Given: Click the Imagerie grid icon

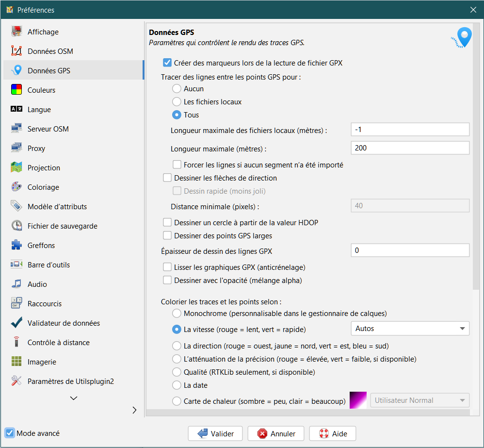Looking at the screenshot, I should pyautogui.click(x=16, y=362).
